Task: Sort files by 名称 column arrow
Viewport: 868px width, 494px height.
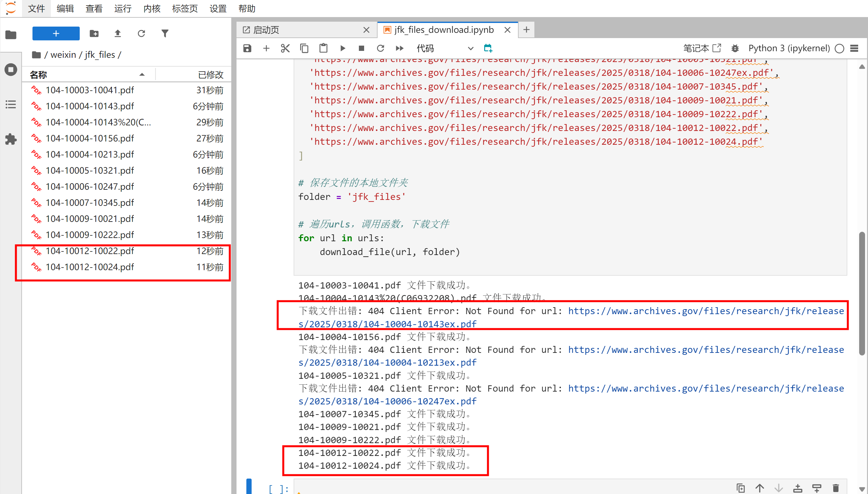Action: [142, 75]
